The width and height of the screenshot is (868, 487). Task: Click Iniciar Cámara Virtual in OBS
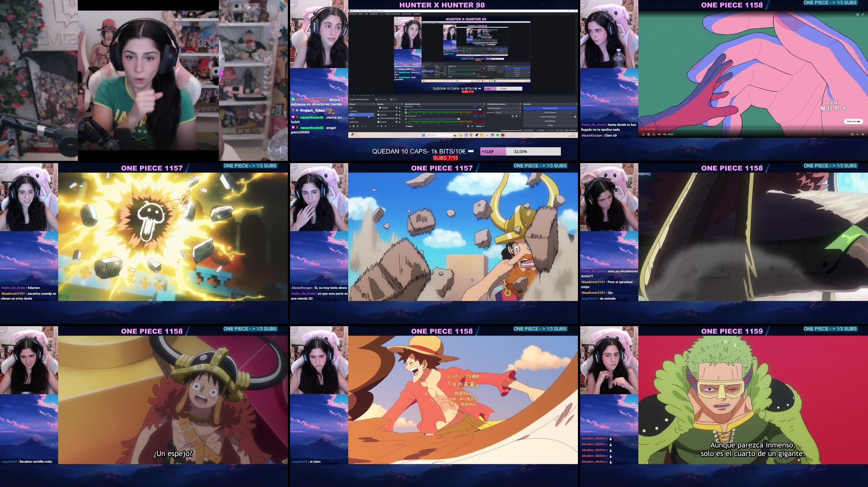(548, 117)
